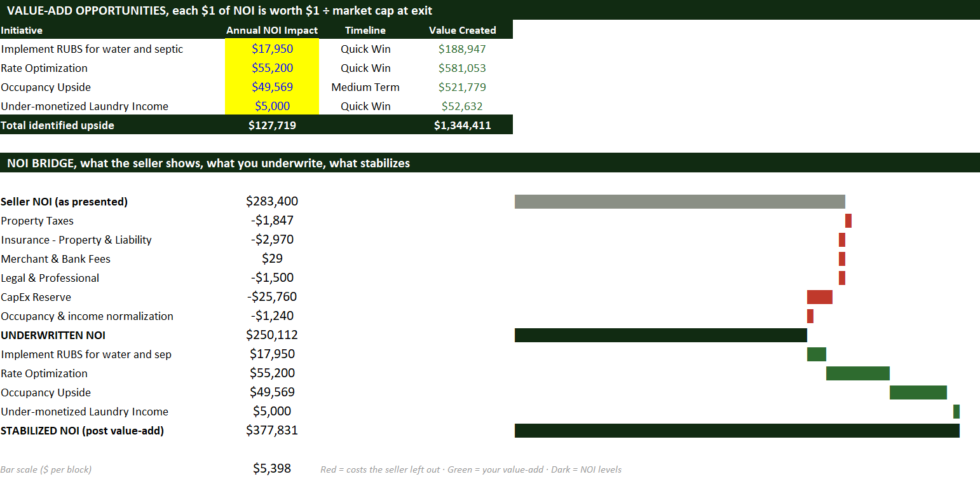The height and width of the screenshot is (479, 980).
Task: Select the $521,779 value created cell
Action: click(x=463, y=87)
